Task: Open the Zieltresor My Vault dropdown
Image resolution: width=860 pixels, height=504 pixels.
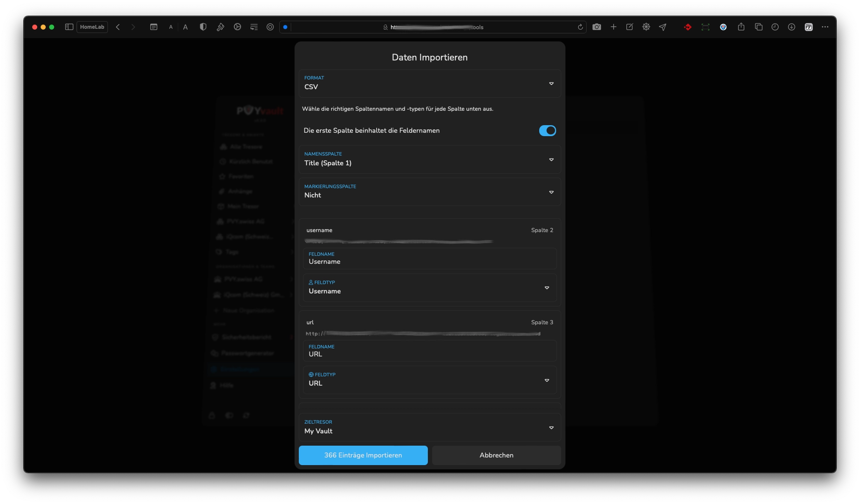Action: click(x=430, y=427)
